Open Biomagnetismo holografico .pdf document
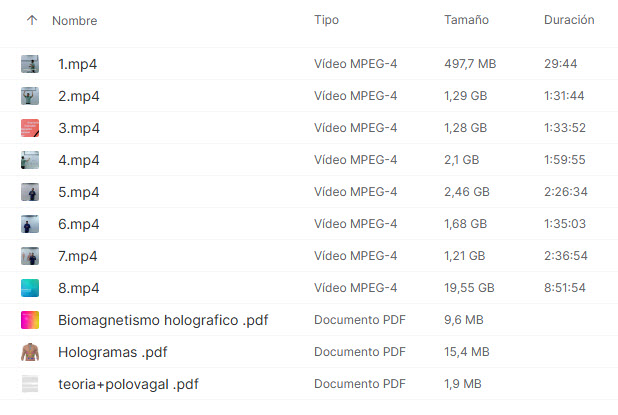Viewport: 618px width, 415px height. pyautogui.click(x=163, y=320)
